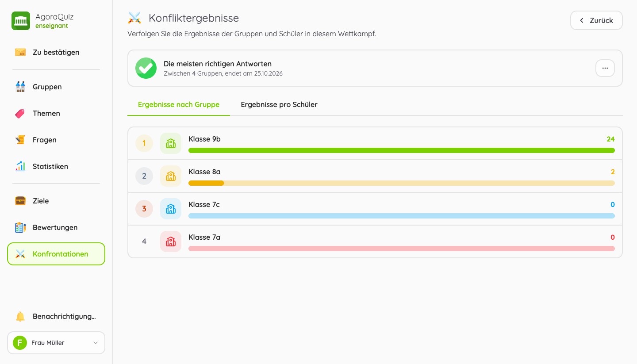637x364 pixels.
Task: Open Zu bestätigen in the sidebar
Action: pyautogui.click(x=56, y=52)
